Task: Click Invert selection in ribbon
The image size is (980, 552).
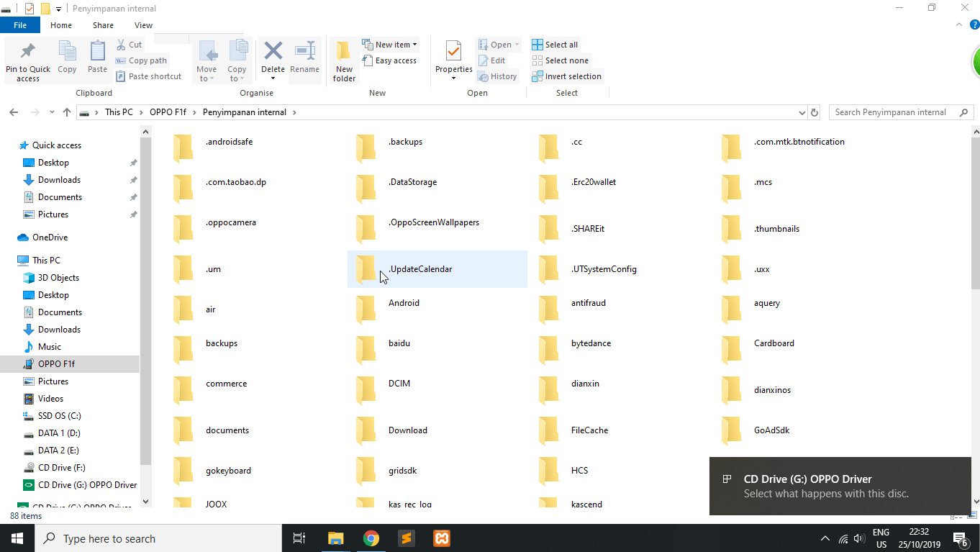Action: tap(566, 76)
